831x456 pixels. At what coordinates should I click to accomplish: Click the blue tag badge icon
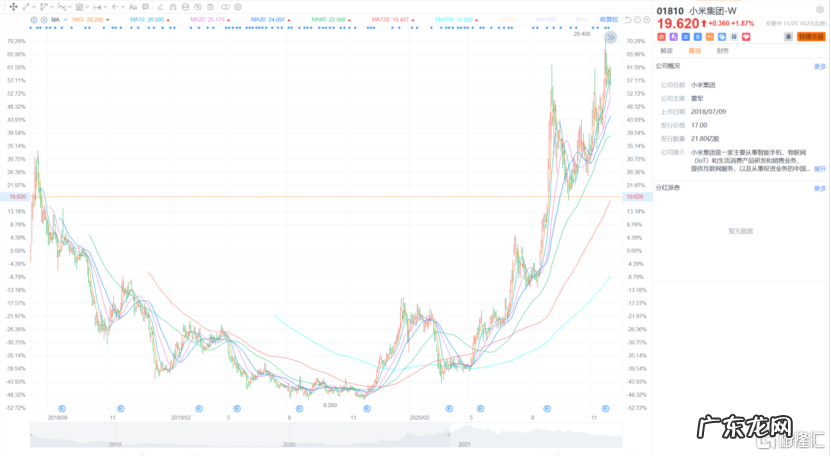(722, 37)
